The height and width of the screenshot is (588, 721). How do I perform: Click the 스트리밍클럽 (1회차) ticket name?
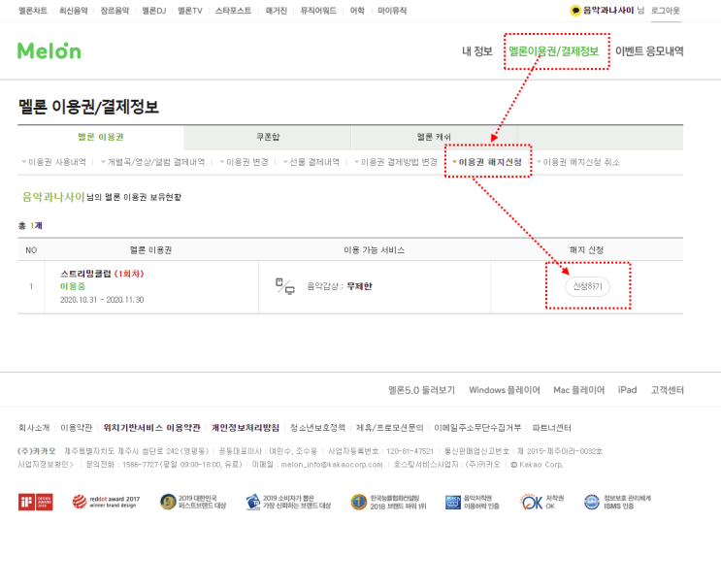(x=102, y=274)
